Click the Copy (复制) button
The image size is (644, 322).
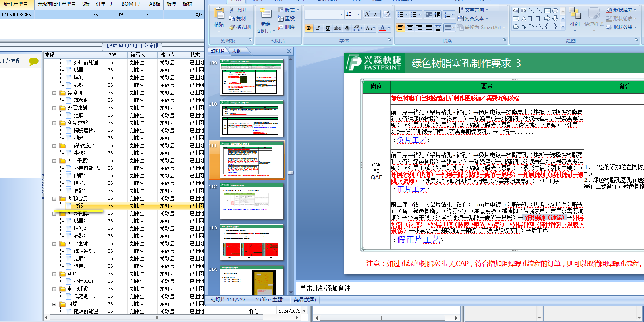click(x=237, y=19)
